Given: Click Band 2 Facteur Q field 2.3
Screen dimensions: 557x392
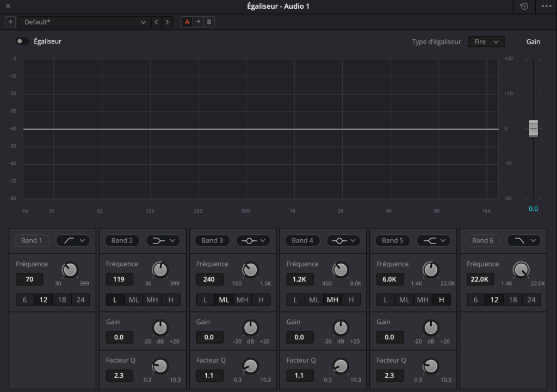Looking at the screenshot, I should [119, 376].
